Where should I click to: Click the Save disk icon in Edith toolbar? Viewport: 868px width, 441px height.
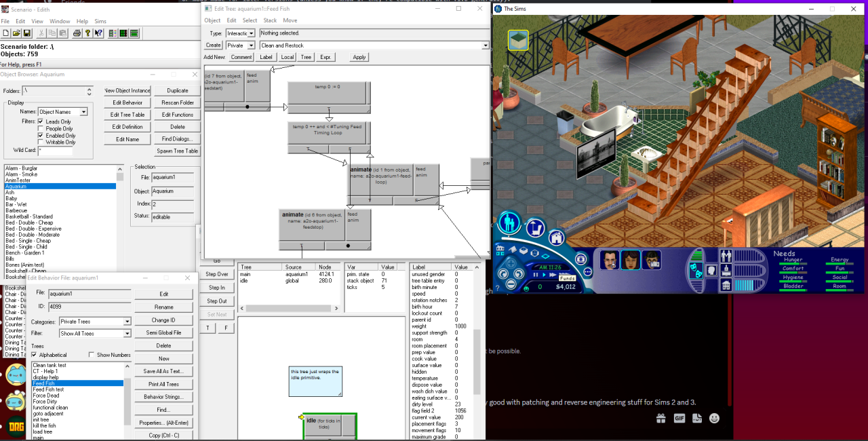coord(27,33)
